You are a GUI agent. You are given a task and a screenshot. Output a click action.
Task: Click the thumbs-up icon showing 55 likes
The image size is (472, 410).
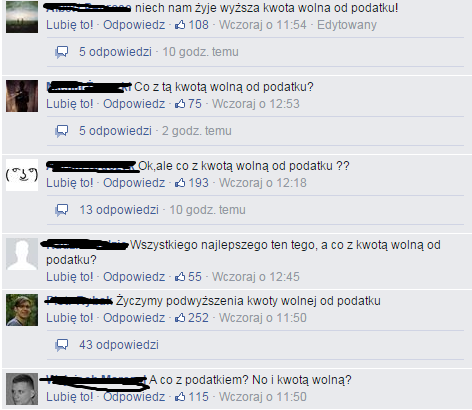[x=180, y=277]
